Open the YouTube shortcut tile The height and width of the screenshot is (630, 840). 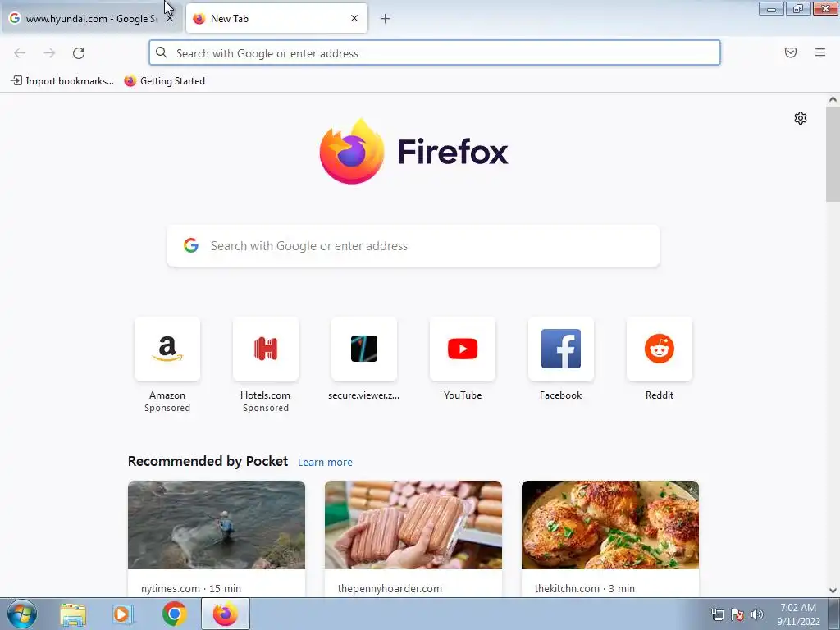click(463, 349)
